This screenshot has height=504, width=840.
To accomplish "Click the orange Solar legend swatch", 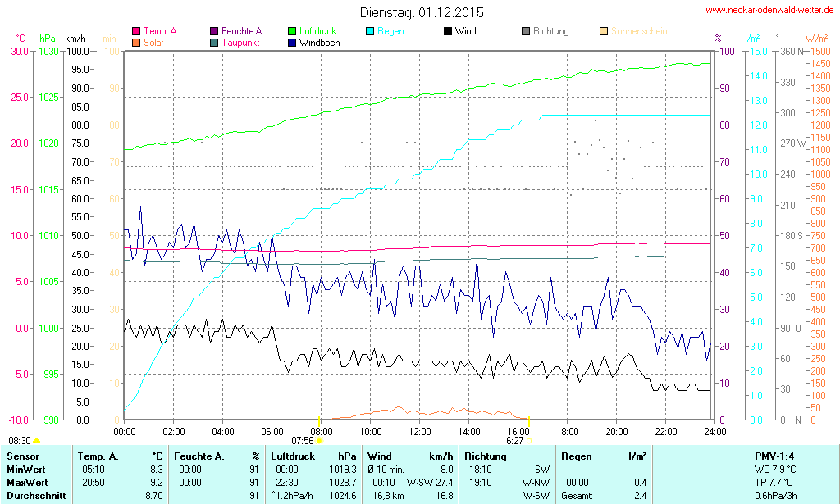I will (136, 43).
